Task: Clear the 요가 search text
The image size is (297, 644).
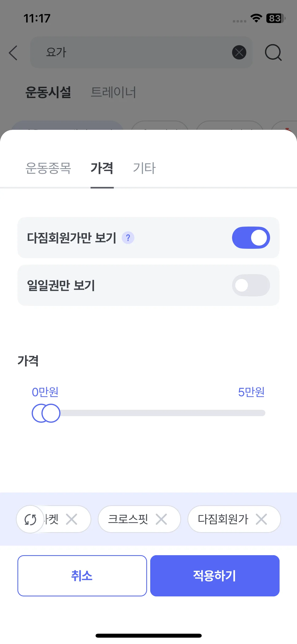Action: coord(239,52)
